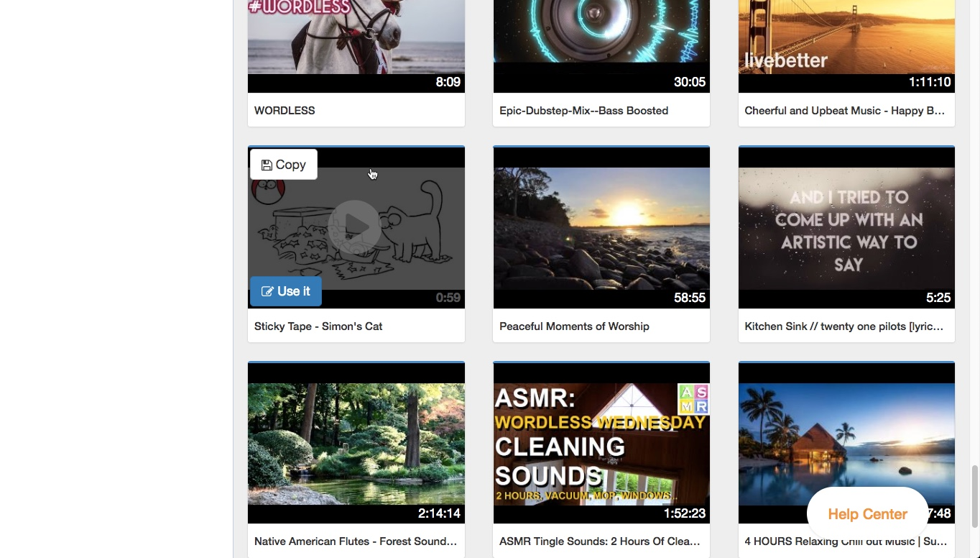
Task: Click the ASMR Tingle Sounds title text
Action: [x=599, y=541]
